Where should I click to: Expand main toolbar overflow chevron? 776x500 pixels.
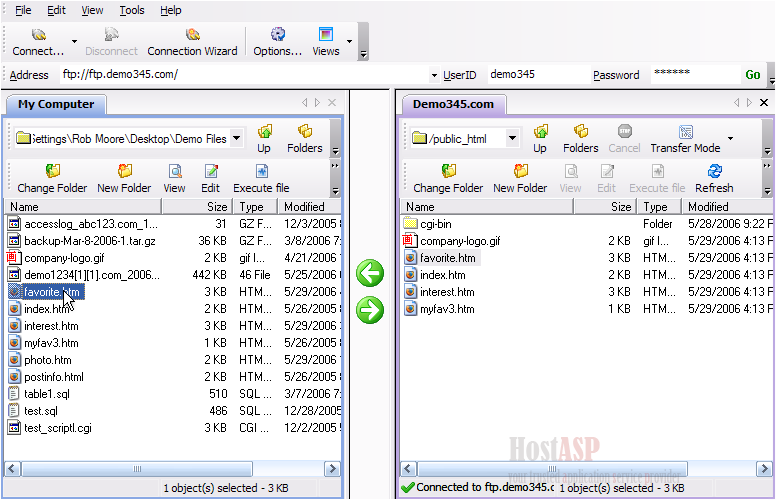(363, 54)
